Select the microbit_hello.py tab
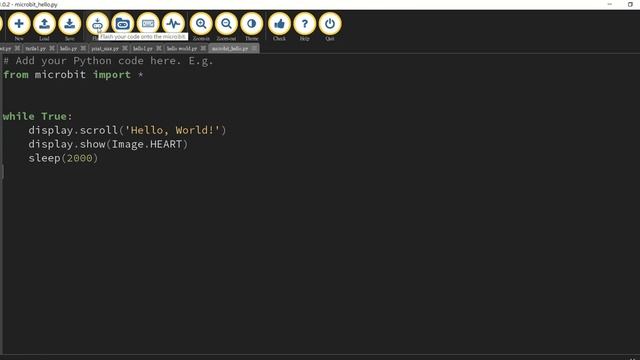The width and height of the screenshot is (640, 360). (230, 49)
